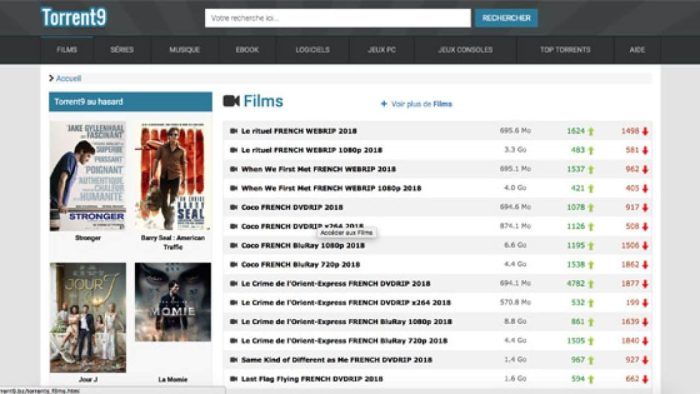Image resolution: width=700 pixels, height=394 pixels.
Task: Click video icon of 'Coco FRENCH DVDRIP 2018' row
Action: [233, 207]
